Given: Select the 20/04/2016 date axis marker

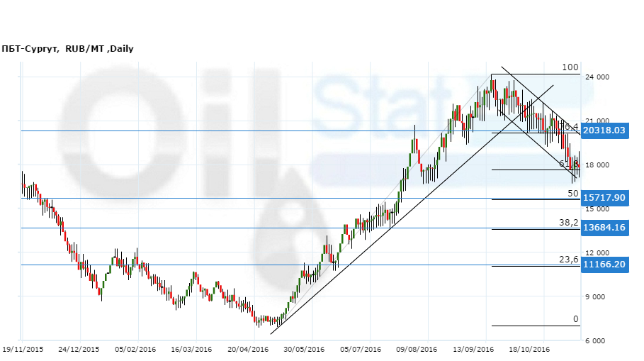Looking at the screenshot, I should (x=248, y=349).
